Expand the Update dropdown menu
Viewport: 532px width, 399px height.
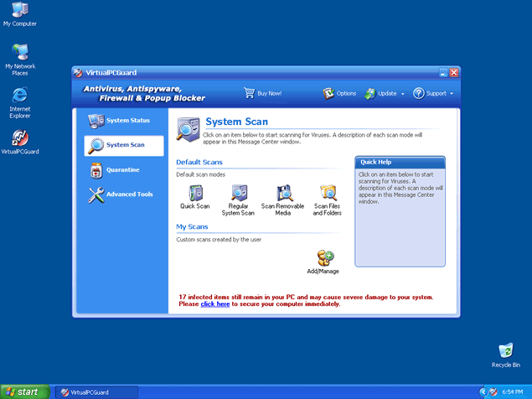click(x=385, y=93)
